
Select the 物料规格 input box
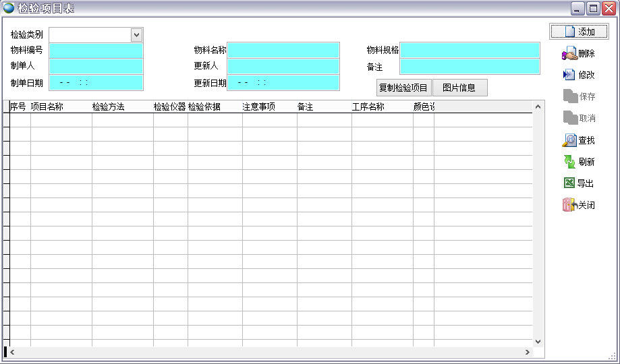470,51
